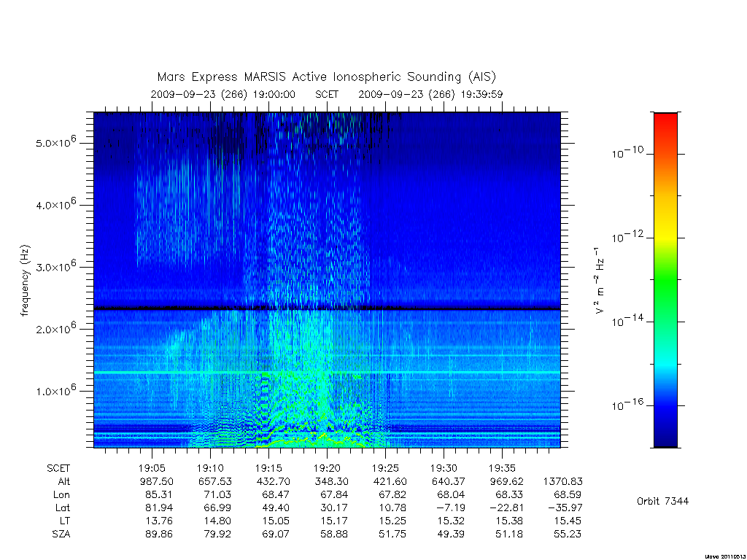747x560 pixels.
Task: Click the 'V² m⁻² Hz⁻¹' colorbar unit label
Action: point(600,281)
